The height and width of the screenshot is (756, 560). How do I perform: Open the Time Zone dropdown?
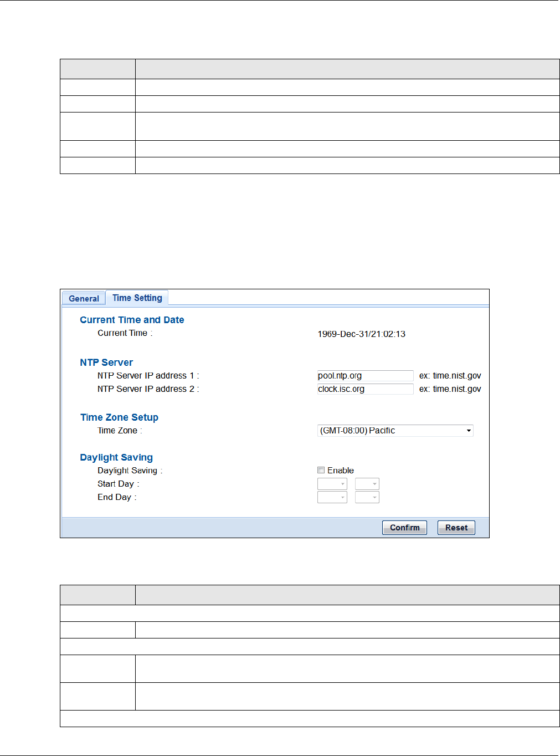[395, 431]
